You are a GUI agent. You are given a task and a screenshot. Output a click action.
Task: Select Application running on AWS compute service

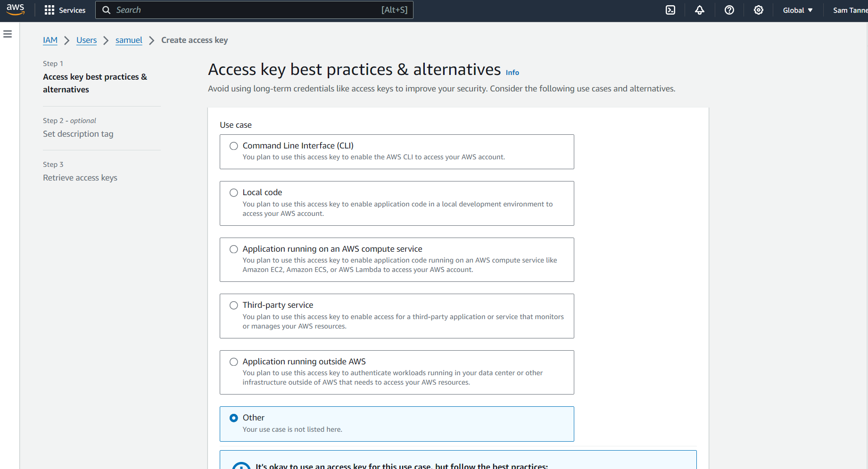[234, 249]
